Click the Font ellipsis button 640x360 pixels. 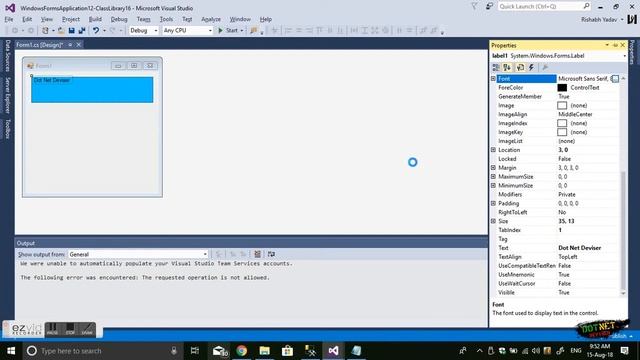tap(615, 78)
